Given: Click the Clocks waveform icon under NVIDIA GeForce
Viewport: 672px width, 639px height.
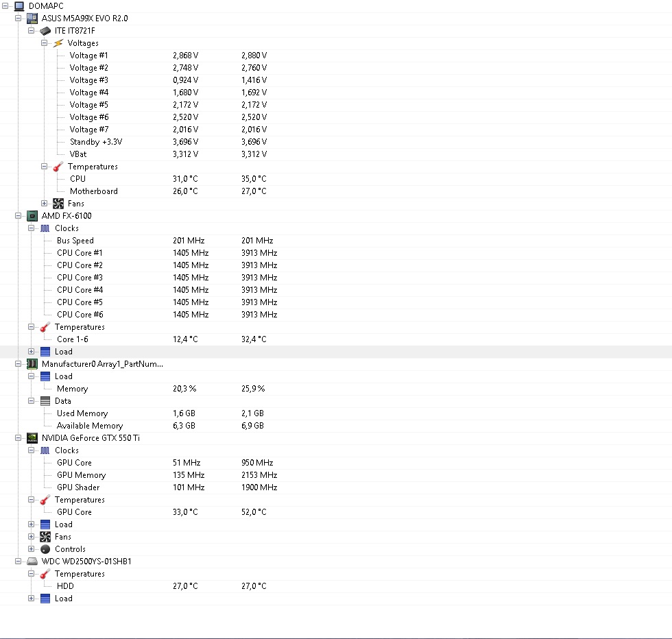Looking at the screenshot, I should coord(45,450).
